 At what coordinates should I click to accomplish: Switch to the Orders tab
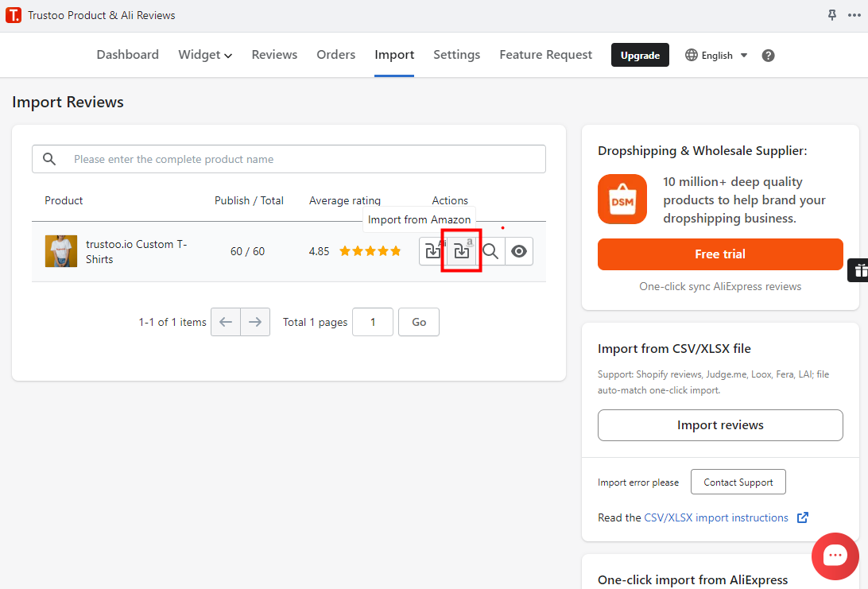click(336, 55)
